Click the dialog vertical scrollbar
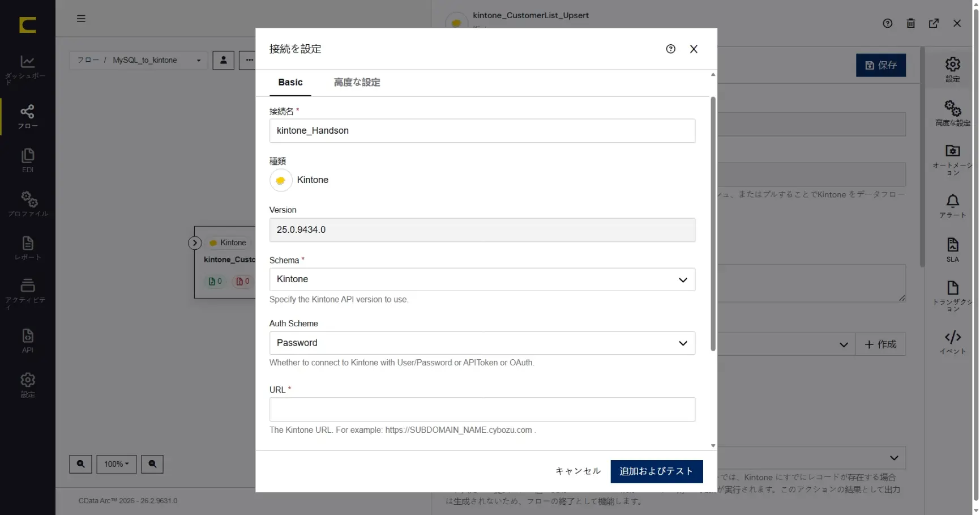 click(713, 224)
